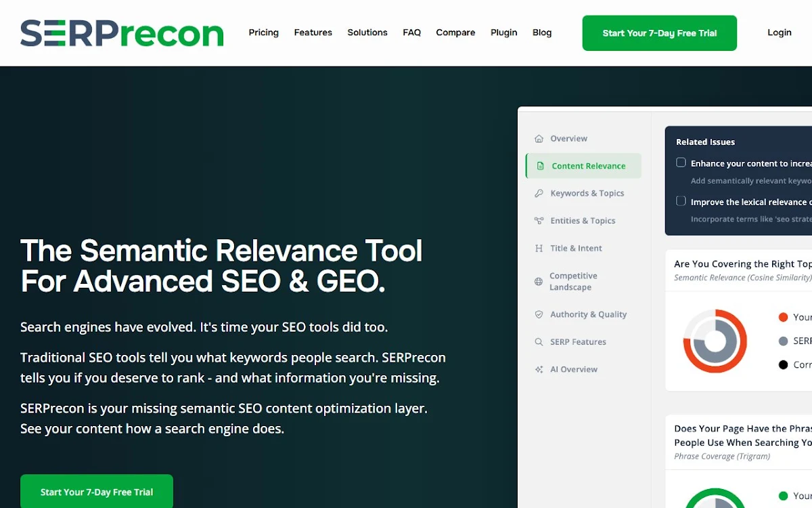812x508 pixels.
Task: Select Entities & Topics in the sidebar
Action: pos(583,221)
